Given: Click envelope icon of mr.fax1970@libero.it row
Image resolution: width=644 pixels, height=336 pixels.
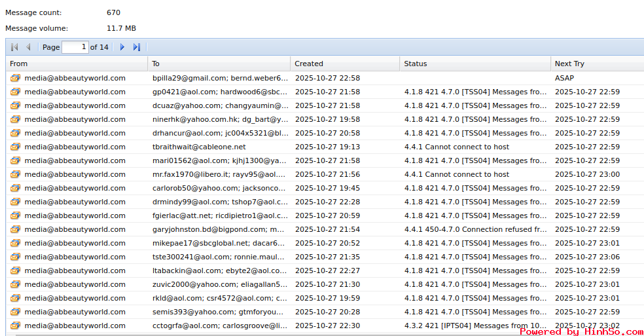Looking at the screenshot, I should [x=15, y=174].
